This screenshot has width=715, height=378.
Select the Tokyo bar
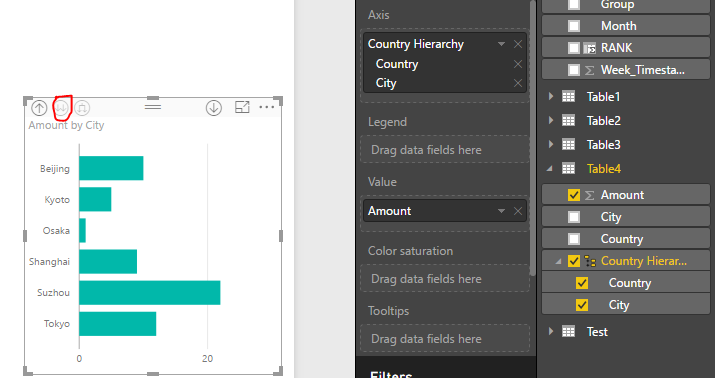pos(118,324)
